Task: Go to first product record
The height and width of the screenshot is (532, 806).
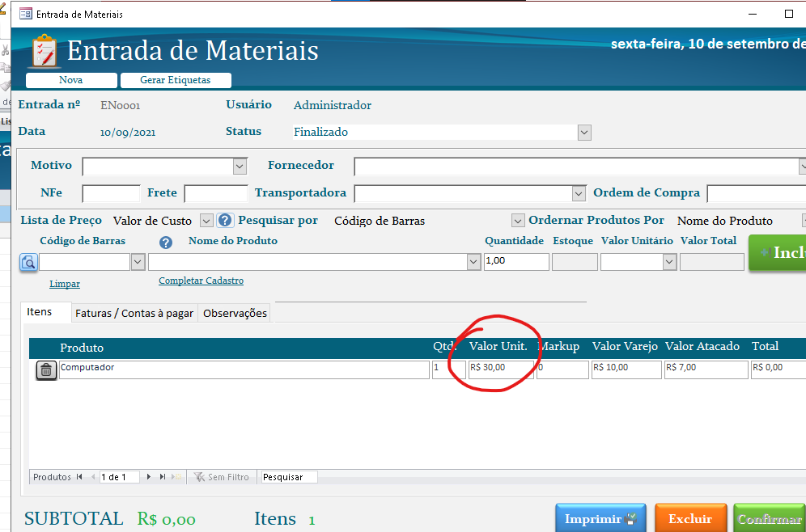Action: pyautogui.click(x=79, y=476)
